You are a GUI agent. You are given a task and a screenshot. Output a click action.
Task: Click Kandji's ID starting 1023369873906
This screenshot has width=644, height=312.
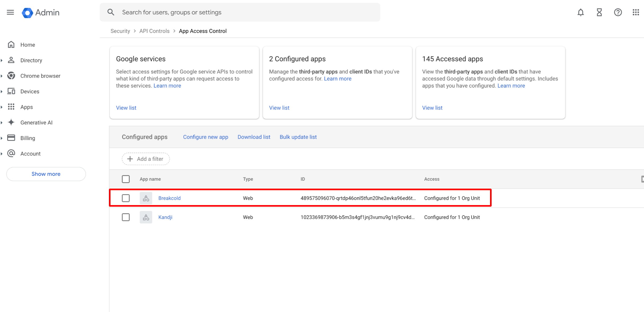click(358, 217)
